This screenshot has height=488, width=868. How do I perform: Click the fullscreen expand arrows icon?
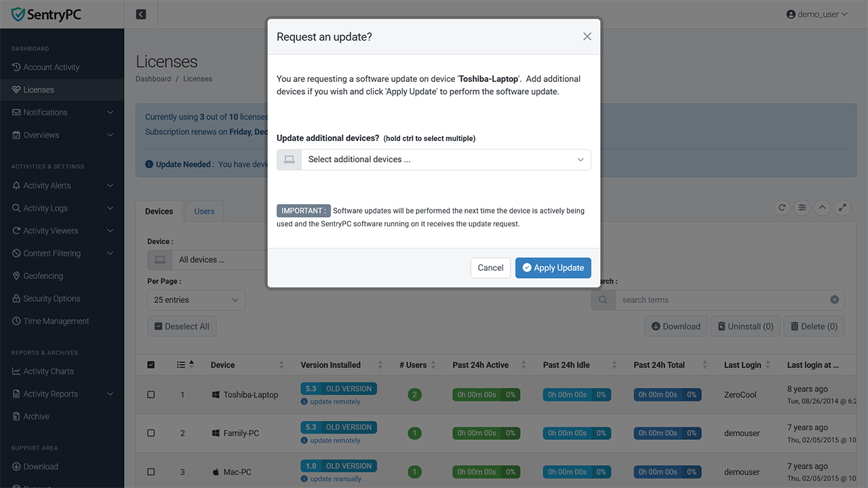coord(842,208)
